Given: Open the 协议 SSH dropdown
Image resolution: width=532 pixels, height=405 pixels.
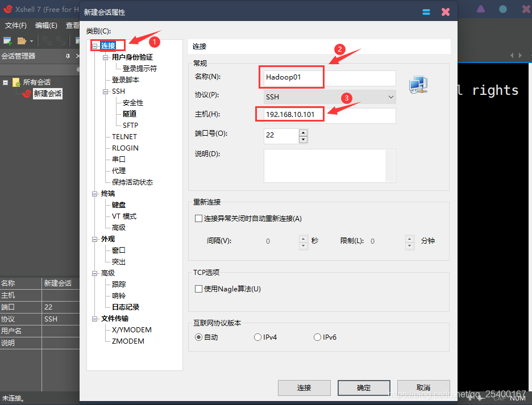Looking at the screenshot, I should pyautogui.click(x=391, y=97).
